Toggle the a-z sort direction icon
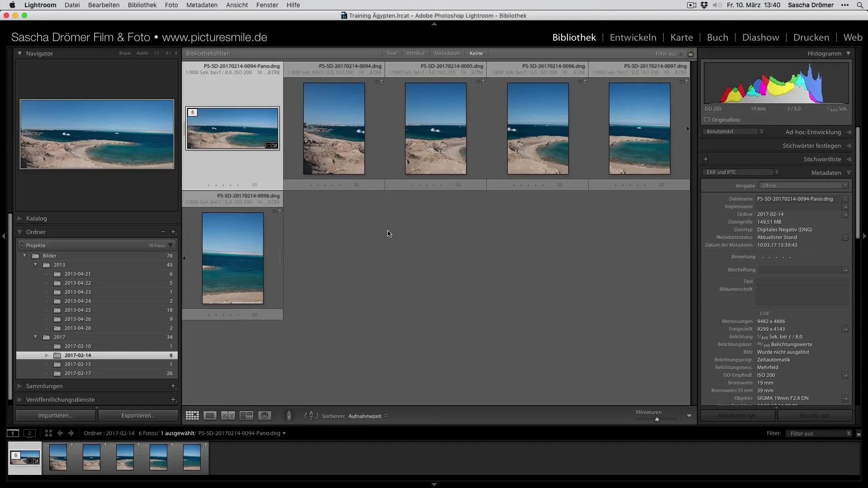Viewport: 868px width, 488px height. [311, 416]
